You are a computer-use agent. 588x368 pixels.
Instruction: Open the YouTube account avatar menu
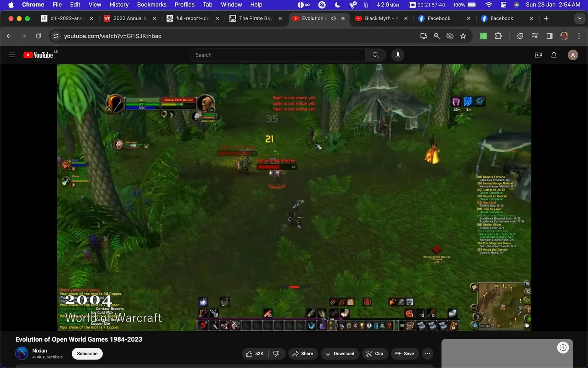coord(573,55)
